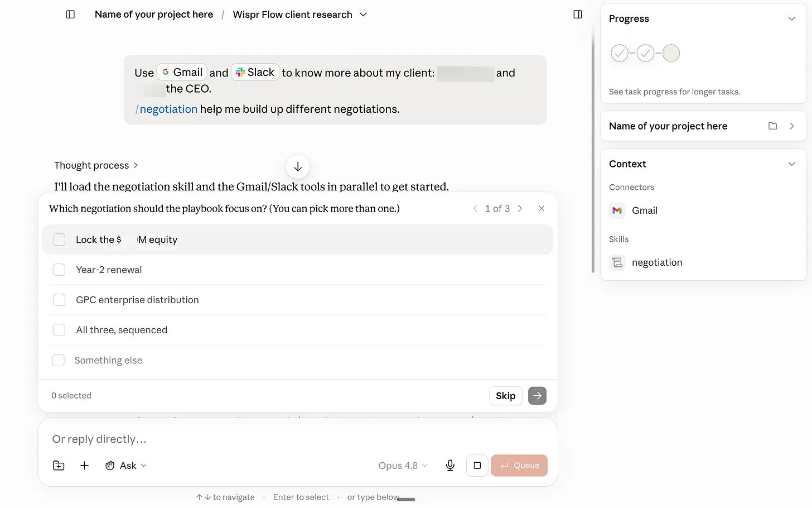Toggle the left sidebar panel icon

[x=70, y=15]
